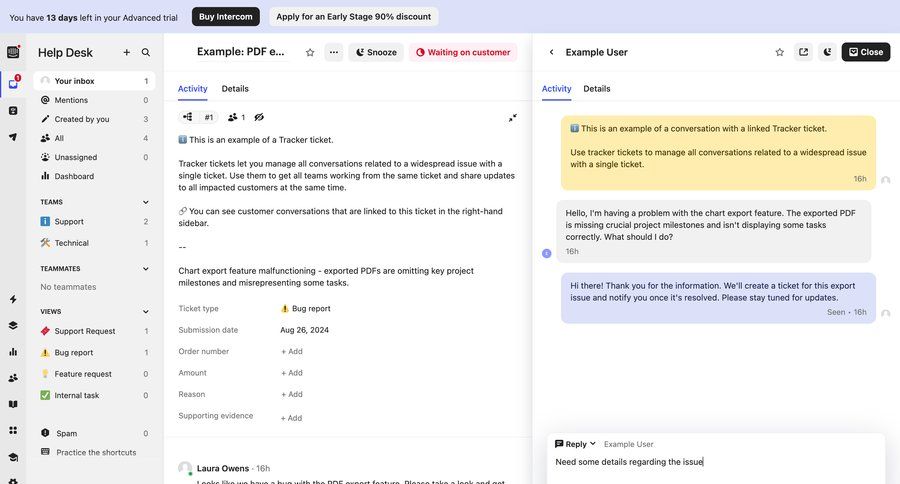
Task: Open the stacked layers icon in sidebar
Action: [x=13, y=326]
